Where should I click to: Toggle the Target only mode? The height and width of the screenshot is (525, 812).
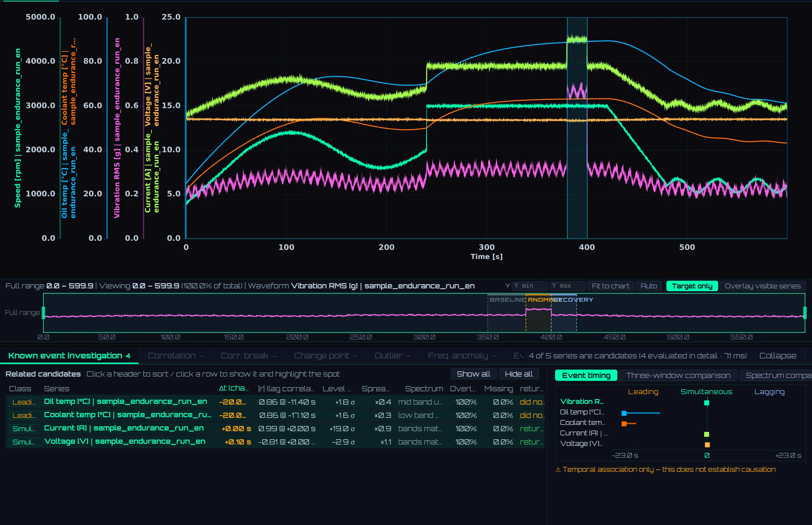coord(692,286)
